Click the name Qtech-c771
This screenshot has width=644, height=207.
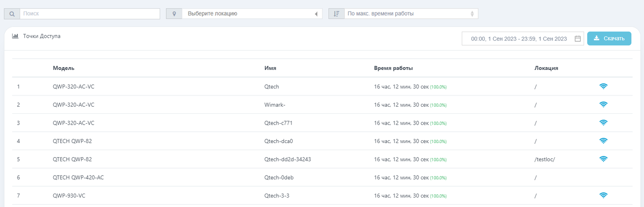(x=278, y=123)
